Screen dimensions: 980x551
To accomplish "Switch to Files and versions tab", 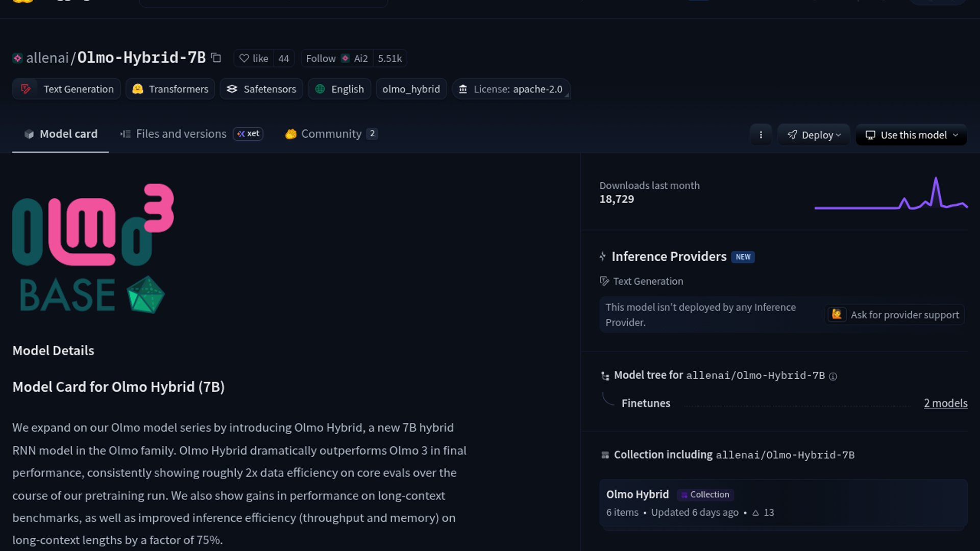I will 181,134.
